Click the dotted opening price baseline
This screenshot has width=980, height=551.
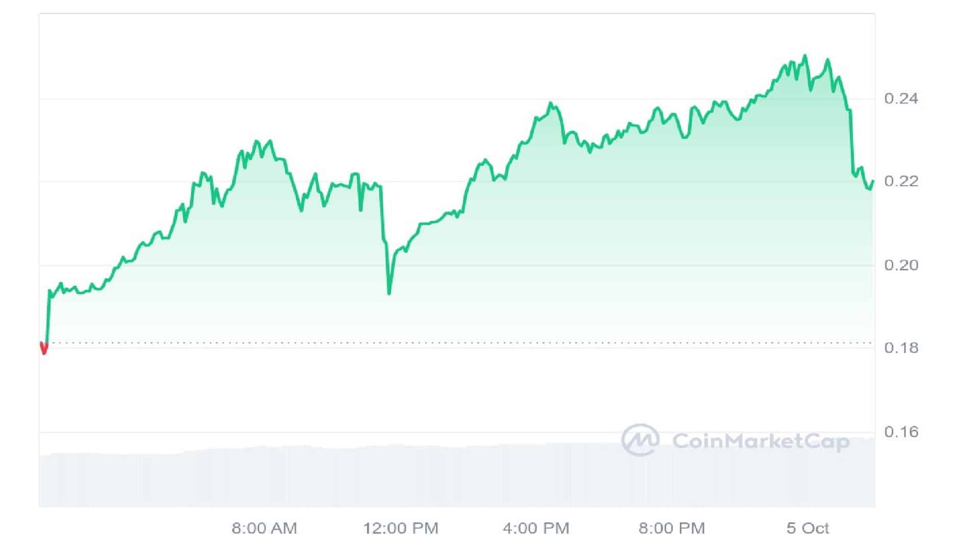[459, 343]
